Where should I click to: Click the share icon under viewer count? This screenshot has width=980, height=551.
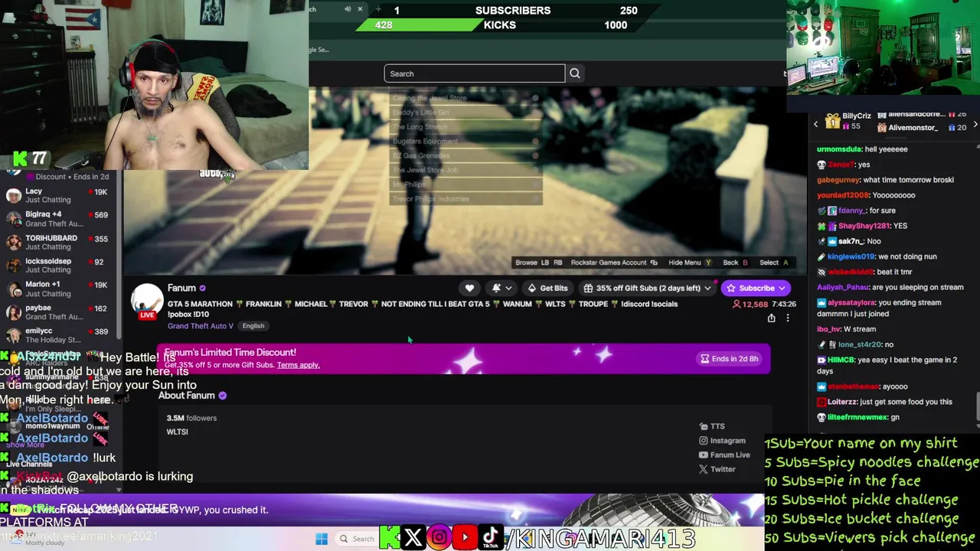coord(771,318)
